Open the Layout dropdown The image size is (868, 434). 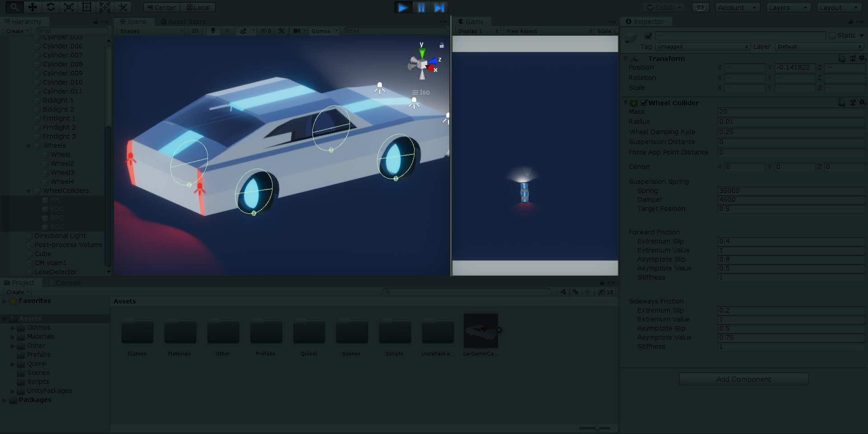click(x=839, y=8)
